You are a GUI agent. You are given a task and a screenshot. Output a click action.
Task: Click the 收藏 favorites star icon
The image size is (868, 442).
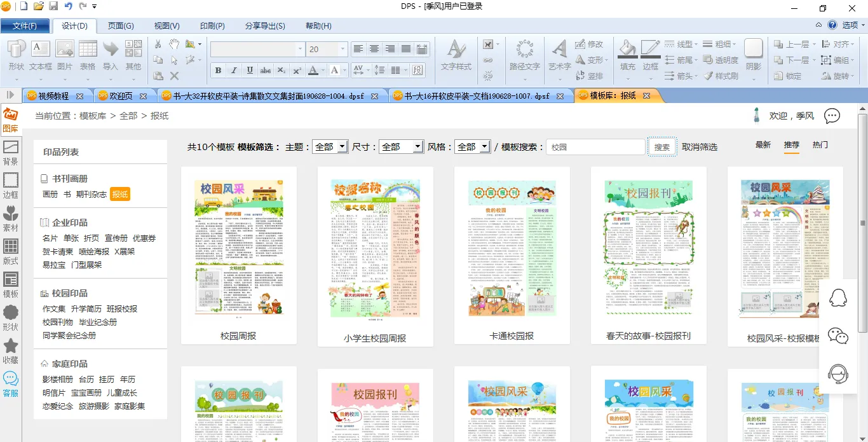point(10,350)
